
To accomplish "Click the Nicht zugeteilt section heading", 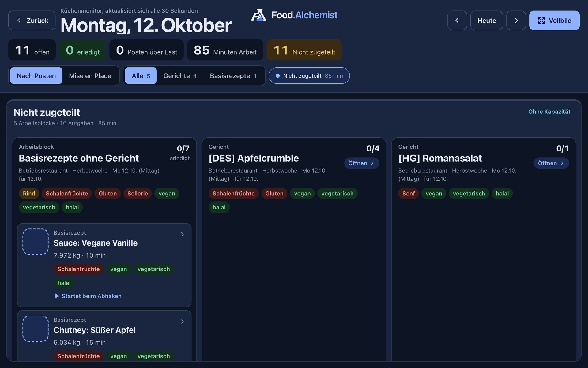I will 47,113.
